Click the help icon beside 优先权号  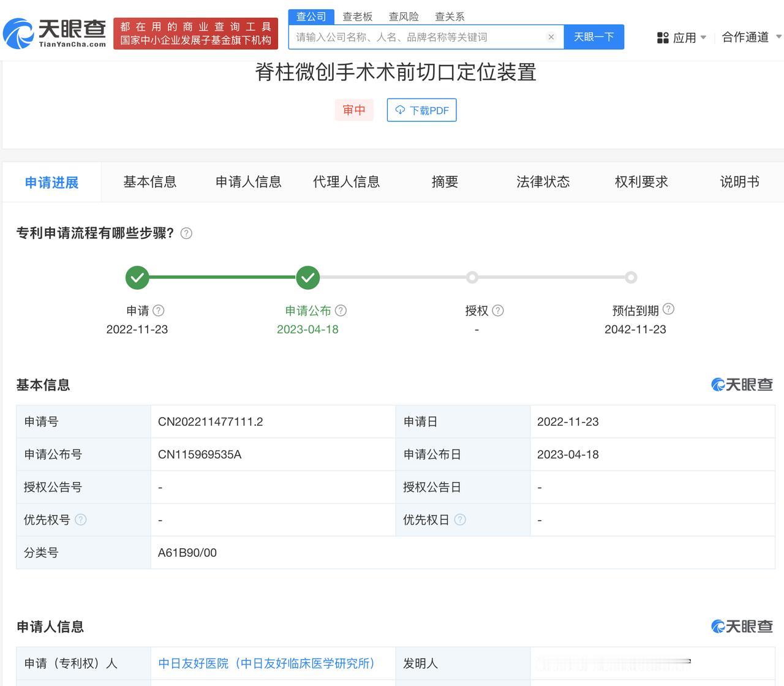click(x=80, y=519)
